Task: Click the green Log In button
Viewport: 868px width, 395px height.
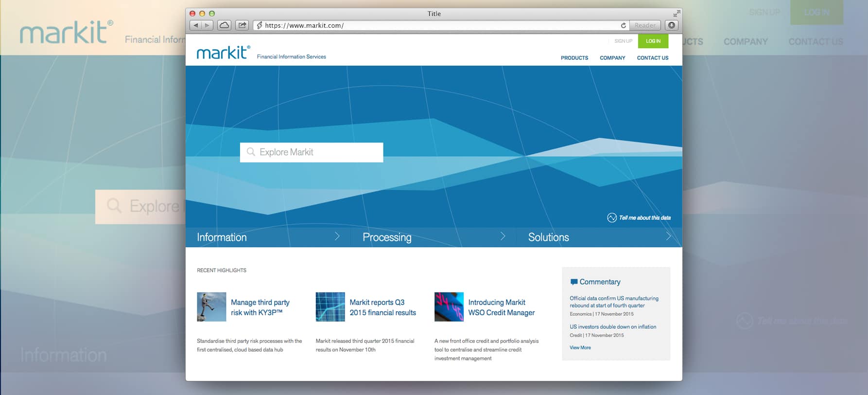Action: tap(653, 41)
